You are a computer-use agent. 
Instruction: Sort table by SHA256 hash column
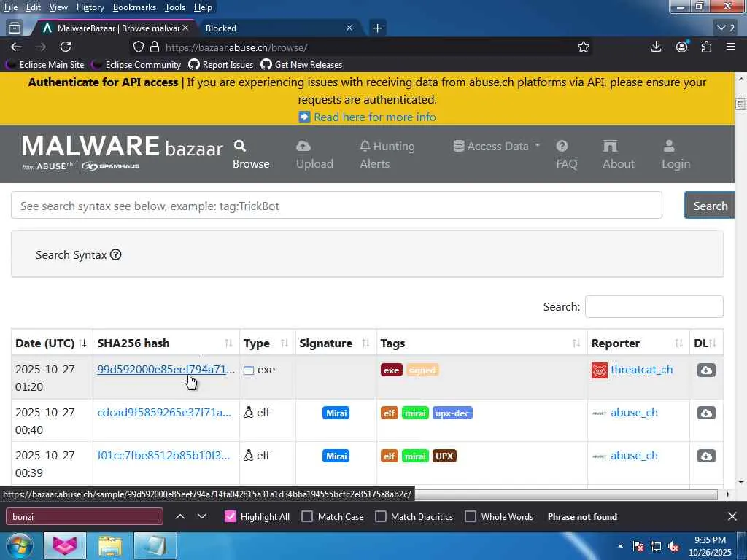tap(166, 343)
